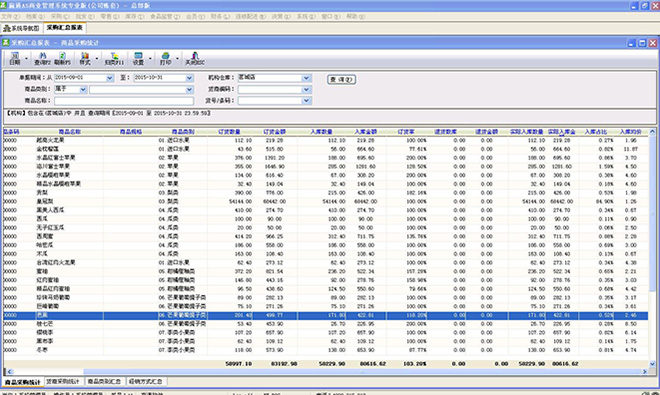This screenshot has height=395, width=660.
Task: Select the 水晶红富士苹果 row
Action: tap(325, 158)
